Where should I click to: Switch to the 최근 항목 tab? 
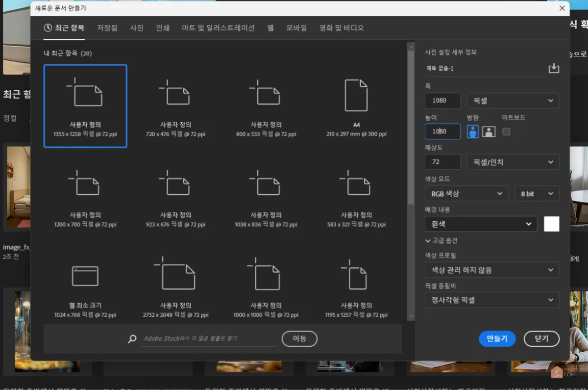tap(64, 28)
